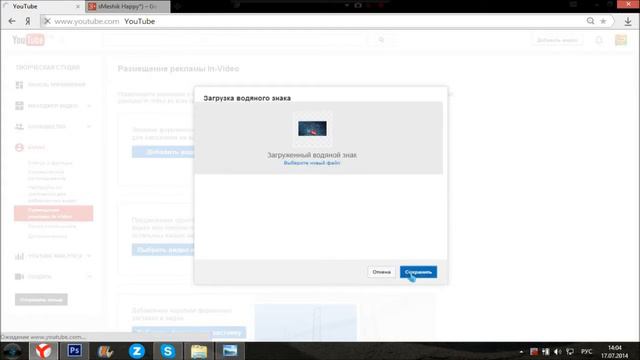Open a new browser tab with plus

coord(178,7)
